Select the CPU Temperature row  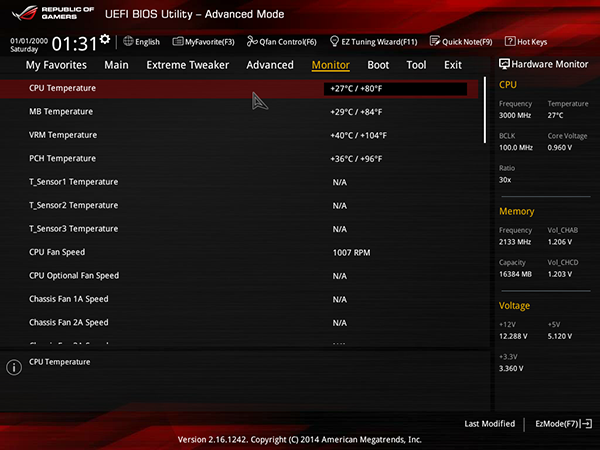(x=239, y=89)
